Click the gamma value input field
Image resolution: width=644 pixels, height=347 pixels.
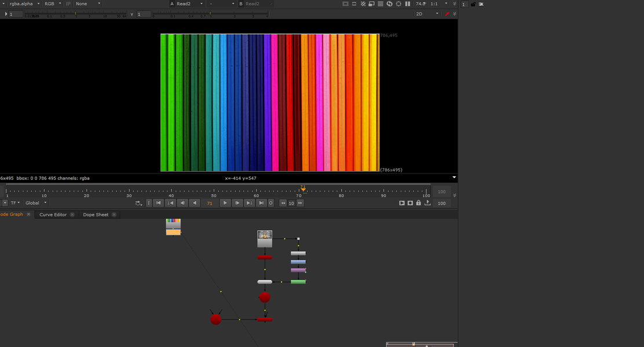click(144, 14)
